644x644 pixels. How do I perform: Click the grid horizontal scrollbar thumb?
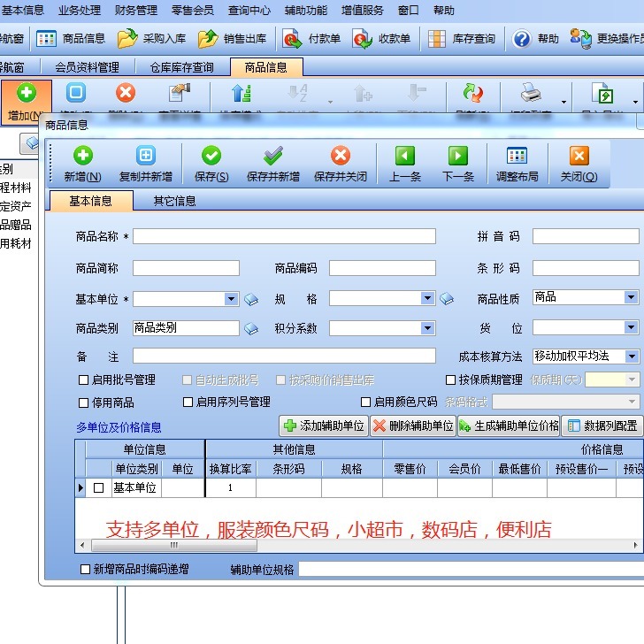(x=174, y=546)
